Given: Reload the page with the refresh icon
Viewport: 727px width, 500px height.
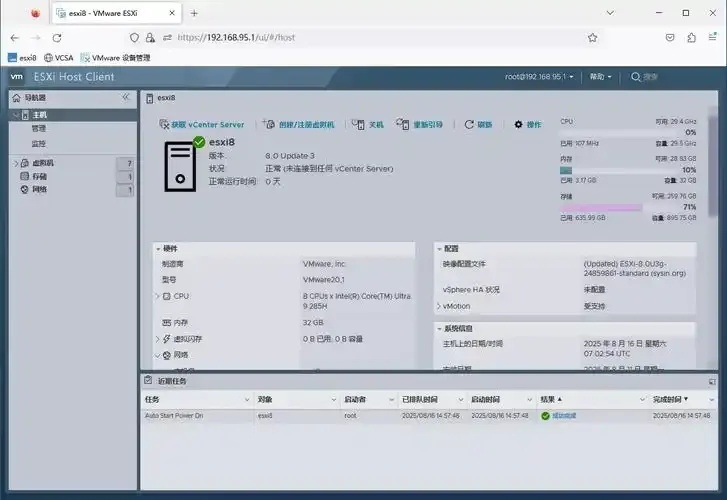Looking at the screenshot, I should (57, 38).
